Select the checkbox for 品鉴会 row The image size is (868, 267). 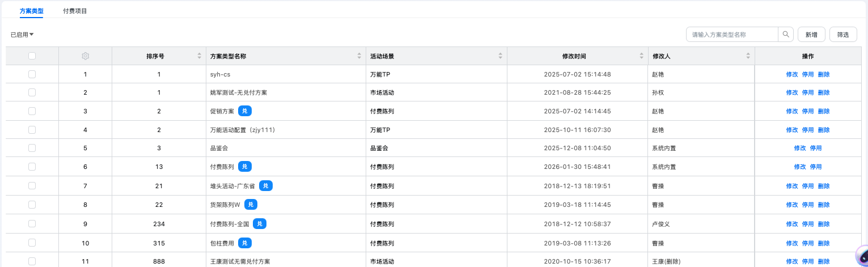click(32, 148)
